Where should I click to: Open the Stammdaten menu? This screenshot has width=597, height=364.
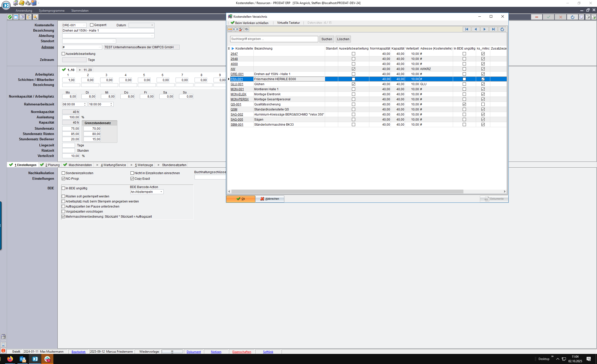coord(80,11)
